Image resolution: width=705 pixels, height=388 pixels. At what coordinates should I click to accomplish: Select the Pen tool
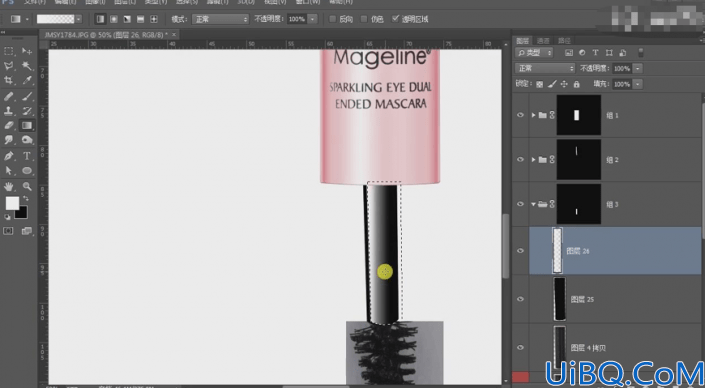click(x=9, y=156)
